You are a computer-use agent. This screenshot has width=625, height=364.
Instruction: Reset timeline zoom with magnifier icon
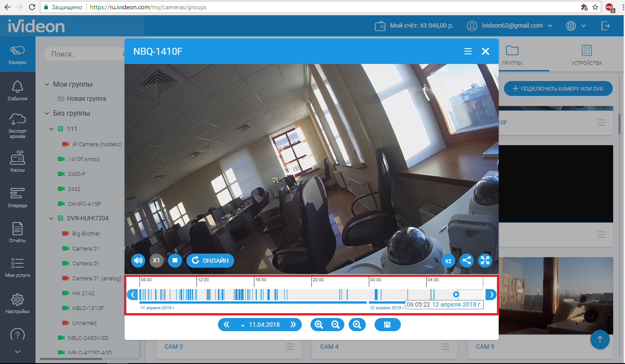coord(357,325)
